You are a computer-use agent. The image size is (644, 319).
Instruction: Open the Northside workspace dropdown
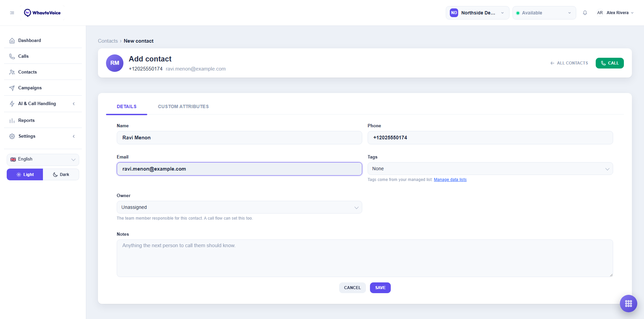477,13
